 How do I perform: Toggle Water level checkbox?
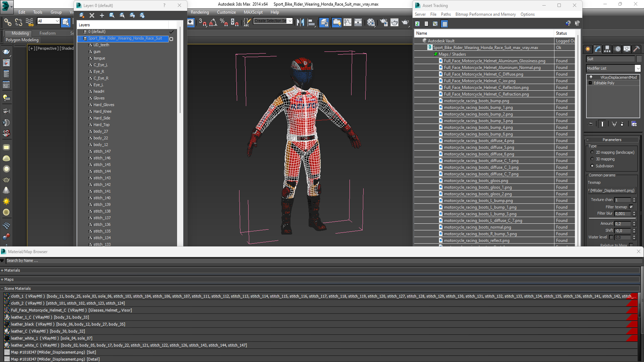point(611,237)
